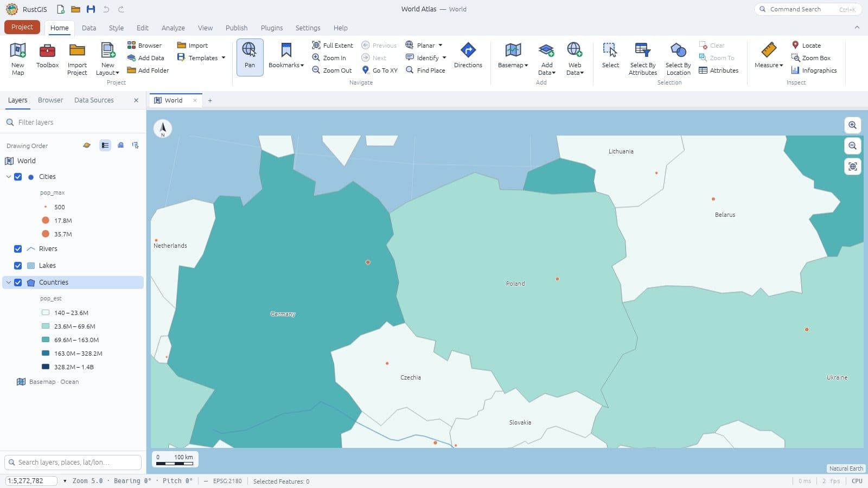The image size is (868, 488).
Task: Click the Zoom Out ribbon tool
Action: (332, 70)
